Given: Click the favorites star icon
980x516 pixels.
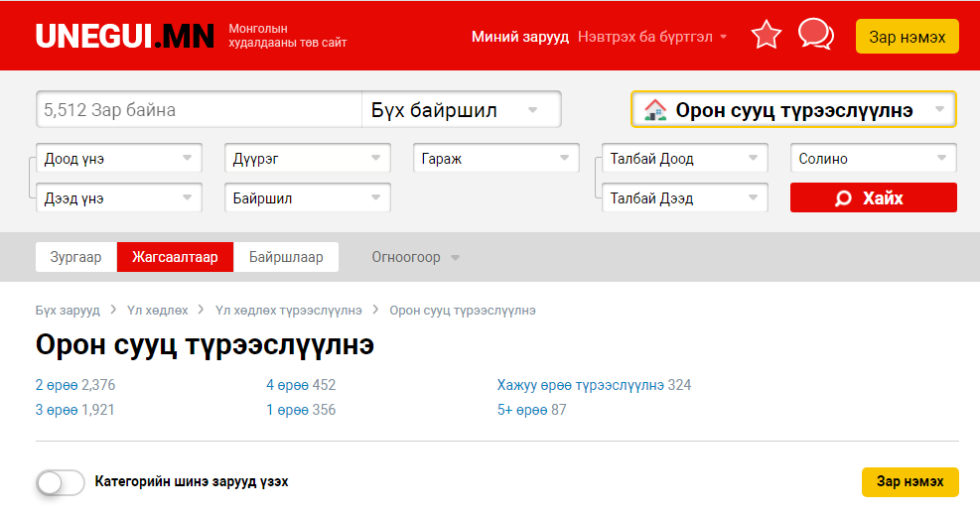Looking at the screenshot, I should [766, 36].
